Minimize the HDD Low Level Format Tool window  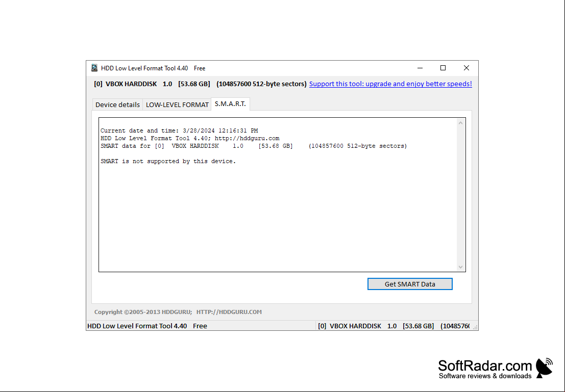click(x=420, y=68)
